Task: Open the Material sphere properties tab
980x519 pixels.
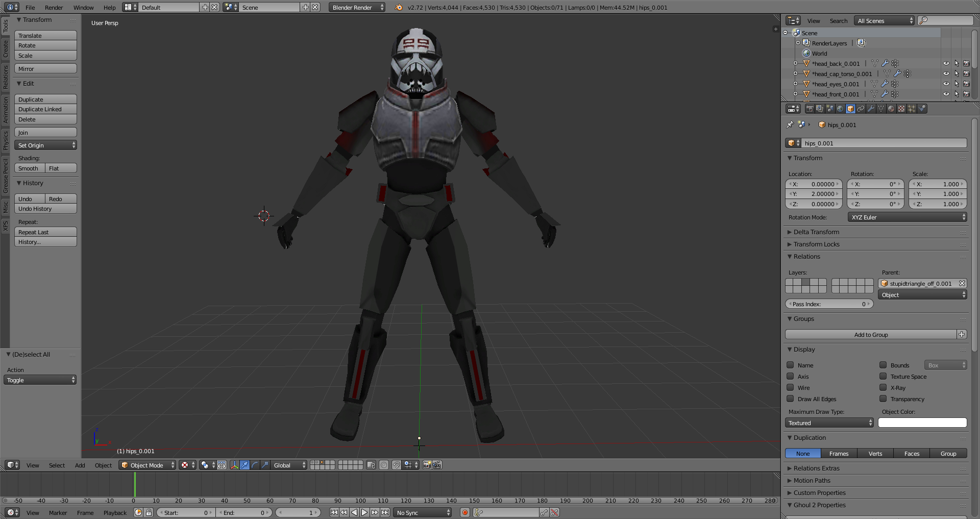Action: [891, 109]
